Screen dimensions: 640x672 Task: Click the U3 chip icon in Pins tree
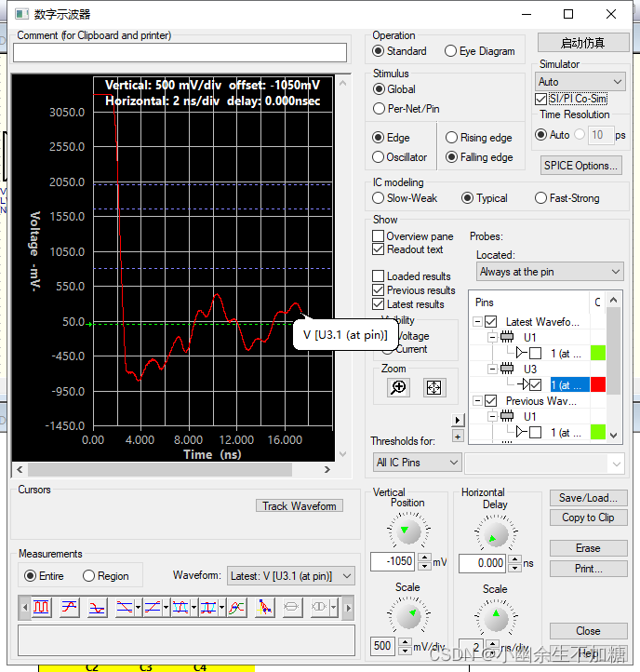coord(507,369)
